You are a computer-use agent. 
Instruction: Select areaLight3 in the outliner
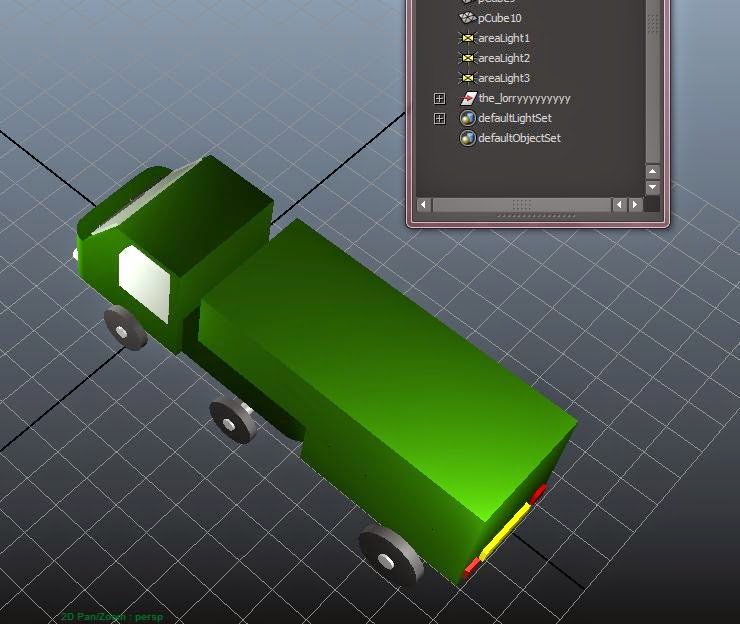[504, 78]
